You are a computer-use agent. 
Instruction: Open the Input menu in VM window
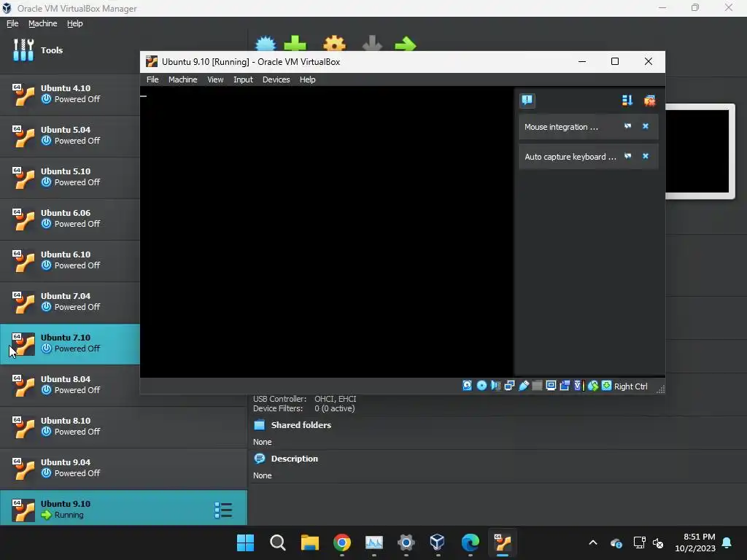coord(243,79)
